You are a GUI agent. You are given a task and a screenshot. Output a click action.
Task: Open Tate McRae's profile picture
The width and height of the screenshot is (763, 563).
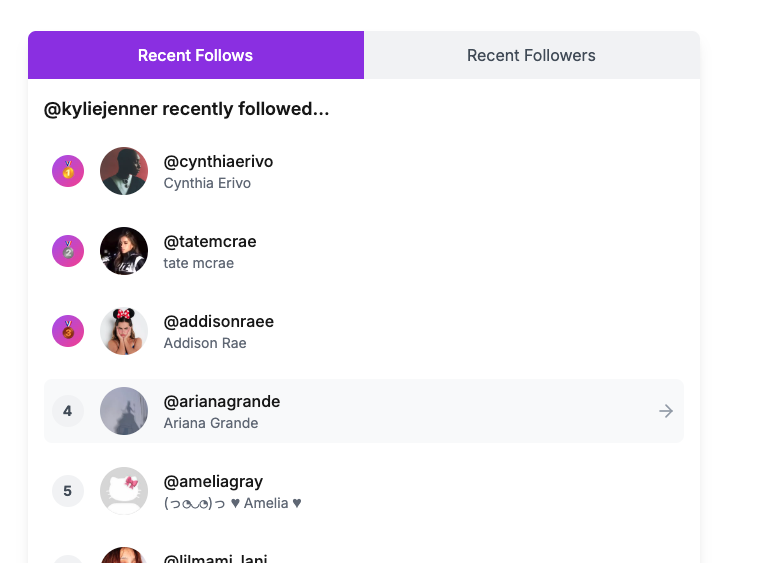click(124, 251)
